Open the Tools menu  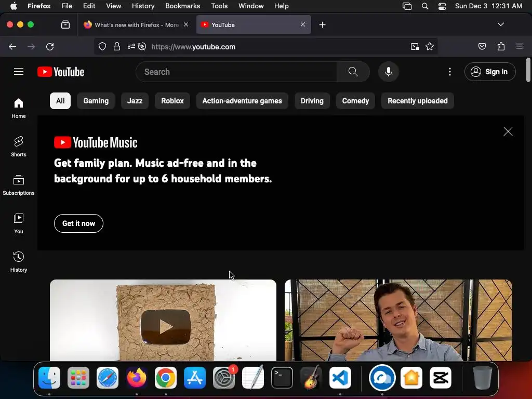[219, 6]
